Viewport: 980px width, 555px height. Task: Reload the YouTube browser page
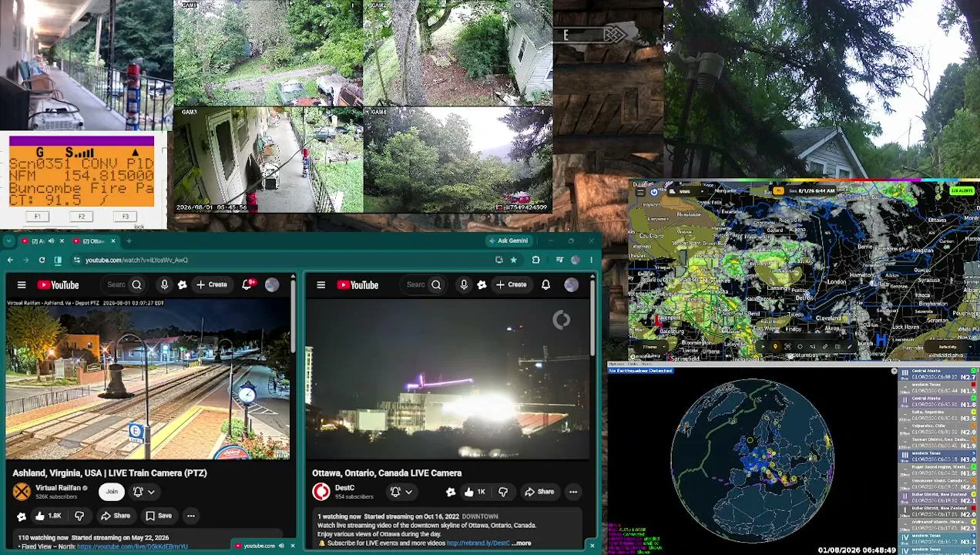pos(42,260)
